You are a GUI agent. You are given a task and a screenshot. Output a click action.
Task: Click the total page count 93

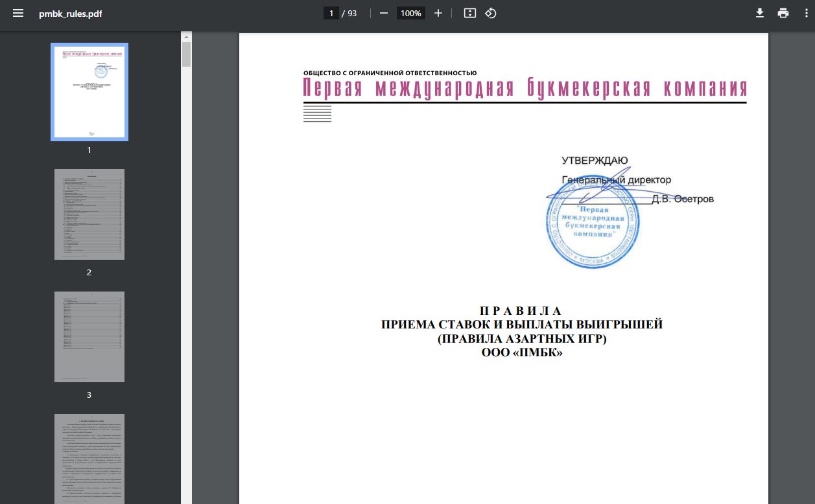[x=352, y=13]
